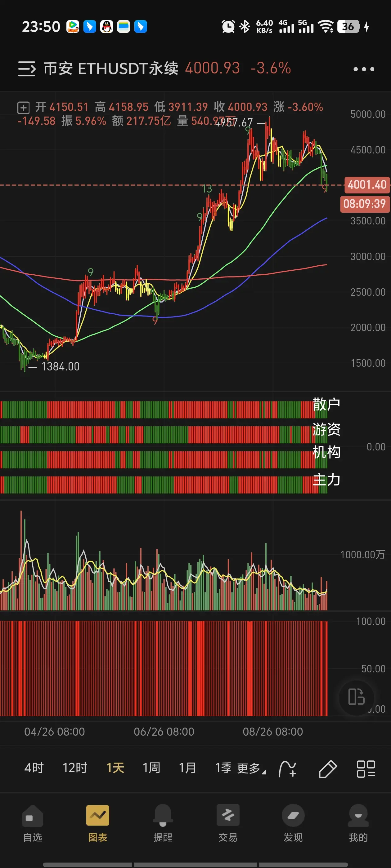Select the 1周 timeframe

click(x=151, y=768)
